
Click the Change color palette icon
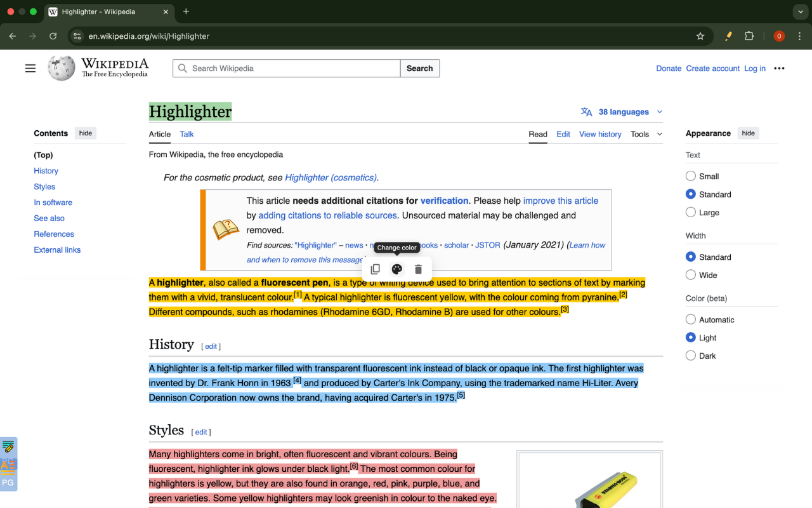point(396,269)
